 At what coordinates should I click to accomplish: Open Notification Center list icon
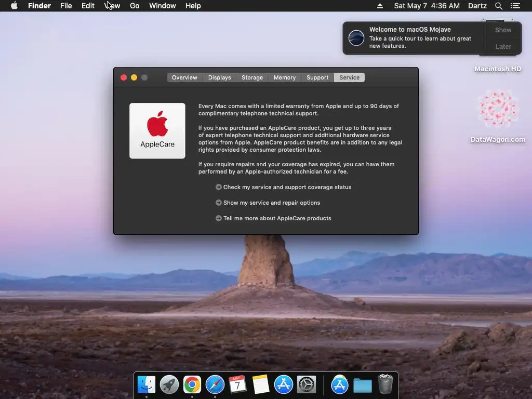[x=515, y=6]
